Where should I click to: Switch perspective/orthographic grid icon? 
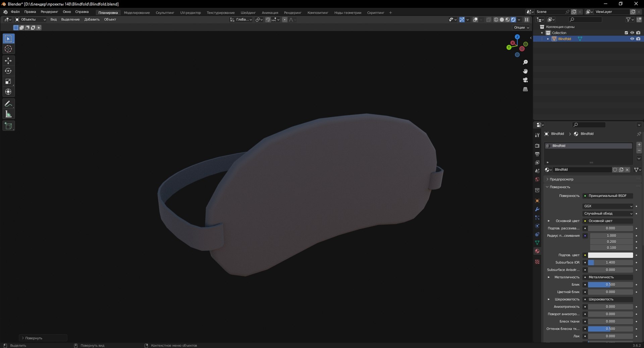point(525,89)
